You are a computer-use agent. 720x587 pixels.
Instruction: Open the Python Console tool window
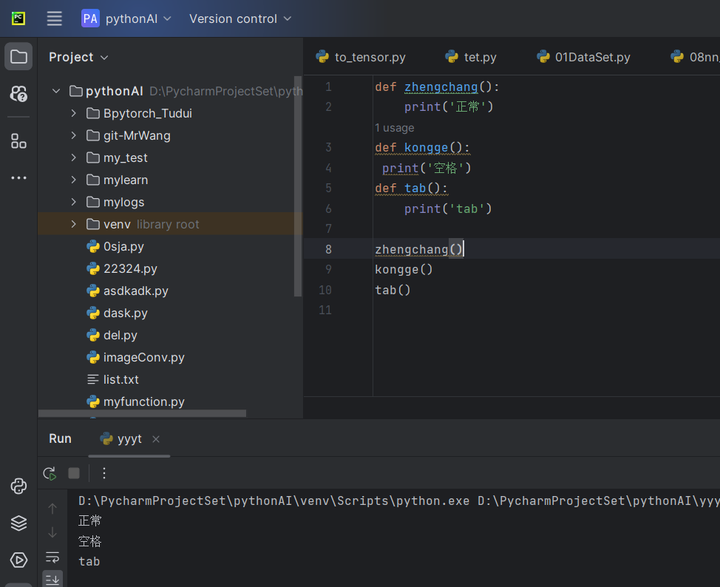[x=18, y=487]
